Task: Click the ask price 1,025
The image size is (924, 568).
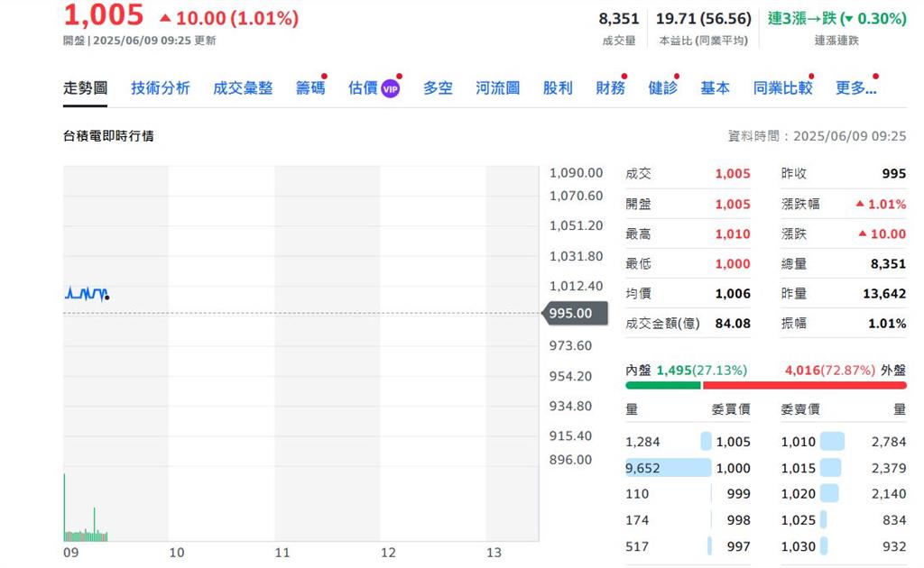Action: pos(799,520)
